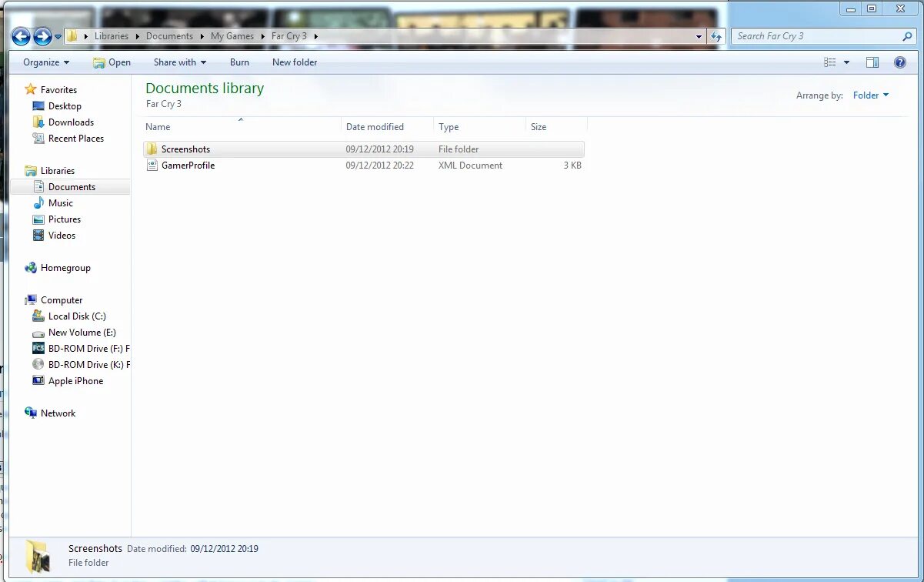Select Documents library in sidebar
This screenshot has width=924, height=582.
(71, 187)
